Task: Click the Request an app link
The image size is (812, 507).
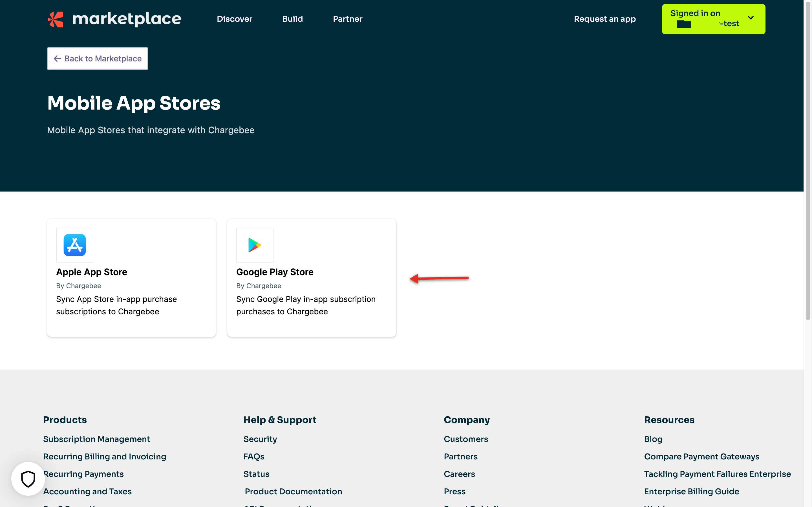Action: [x=604, y=19]
